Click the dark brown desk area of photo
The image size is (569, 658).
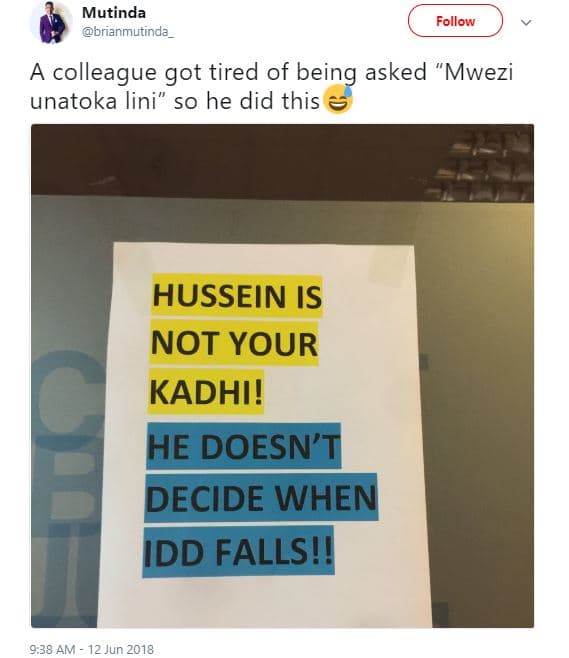pyautogui.click(x=227, y=157)
